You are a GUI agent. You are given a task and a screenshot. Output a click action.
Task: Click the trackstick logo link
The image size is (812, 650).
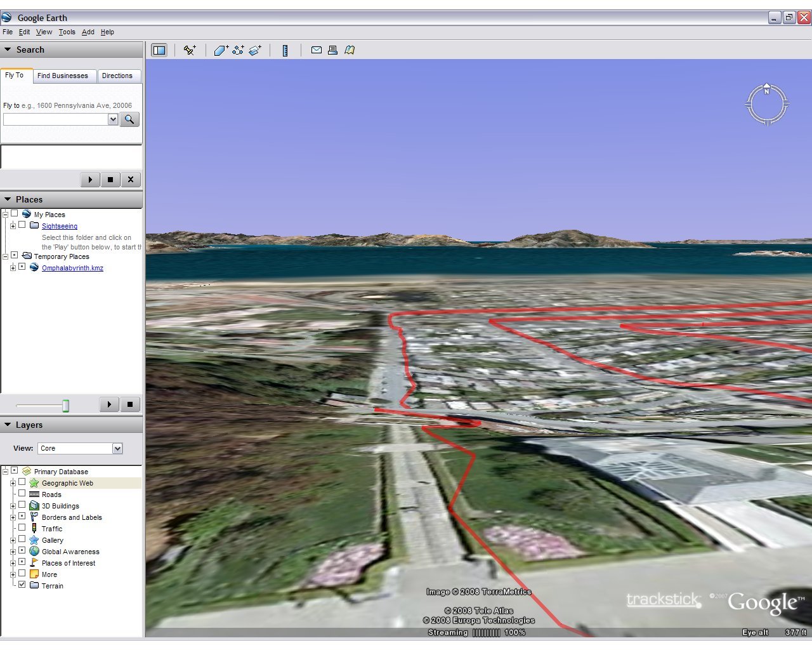pos(664,599)
